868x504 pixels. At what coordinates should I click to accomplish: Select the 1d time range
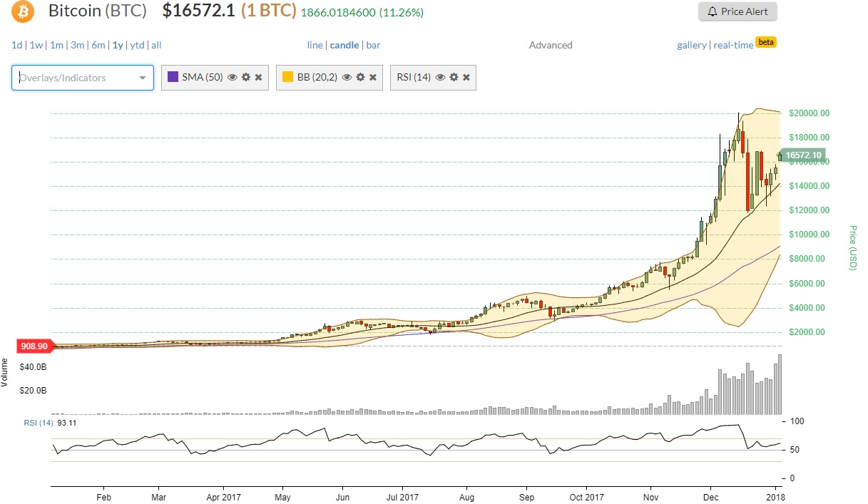16,45
